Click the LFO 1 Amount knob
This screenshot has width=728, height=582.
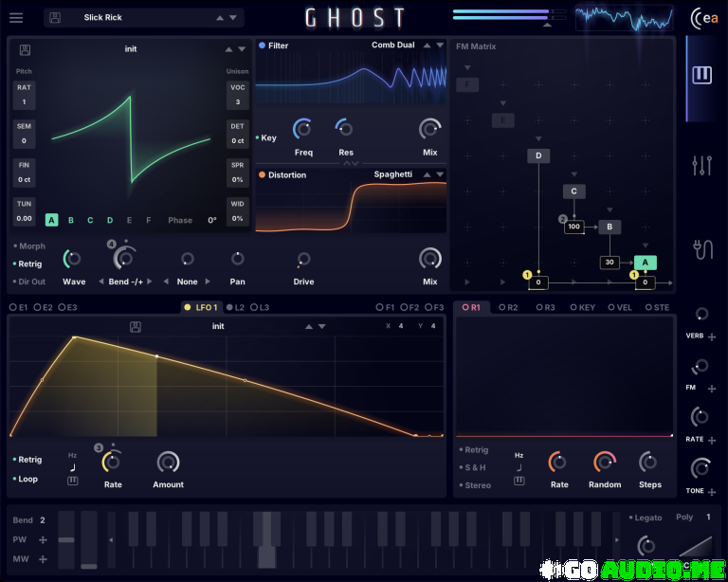[168, 463]
